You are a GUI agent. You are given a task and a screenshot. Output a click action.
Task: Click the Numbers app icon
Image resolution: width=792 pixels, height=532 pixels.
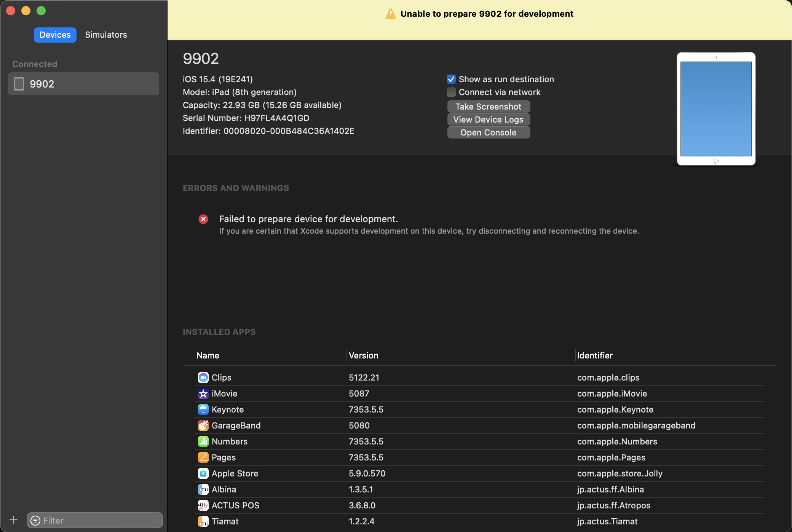pyautogui.click(x=203, y=441)
